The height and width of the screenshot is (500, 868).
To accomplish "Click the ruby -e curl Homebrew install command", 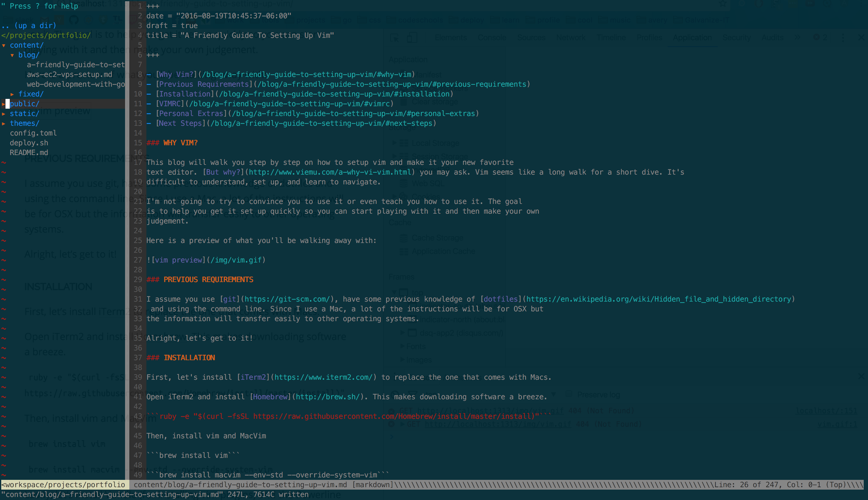I will click(x=349, y=417).
